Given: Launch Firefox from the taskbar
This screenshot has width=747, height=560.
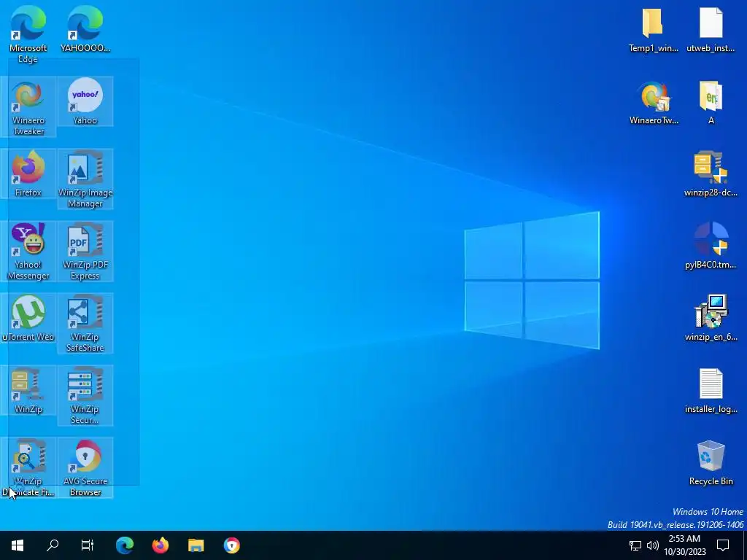Looking at the screenshot, I should (x=160, y=545).
